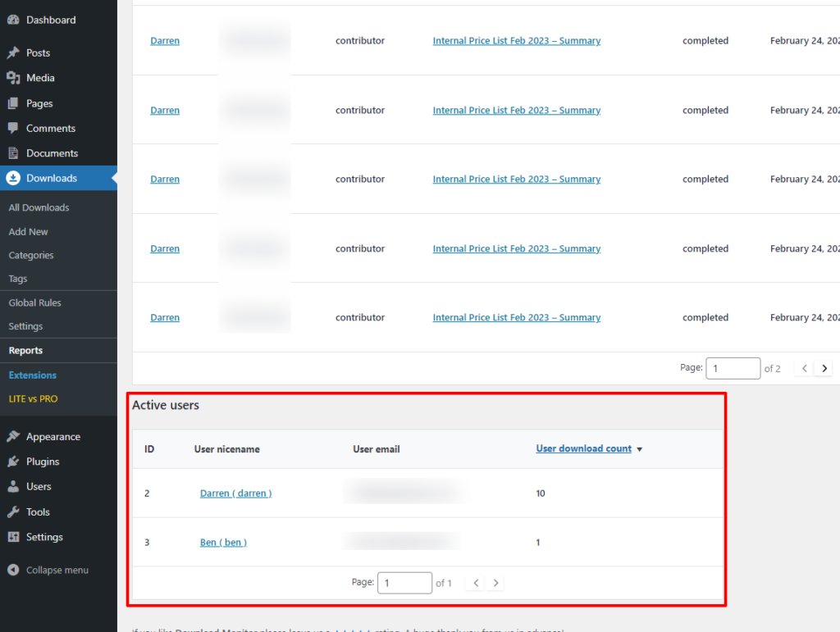This screenshot has height=632, width=840.
Task: Open Global Rules submenu item
Action: (x=34, y=303)
